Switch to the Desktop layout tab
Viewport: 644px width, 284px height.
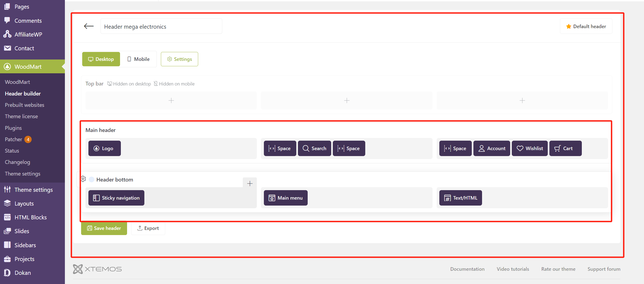[x=101, y=59]
